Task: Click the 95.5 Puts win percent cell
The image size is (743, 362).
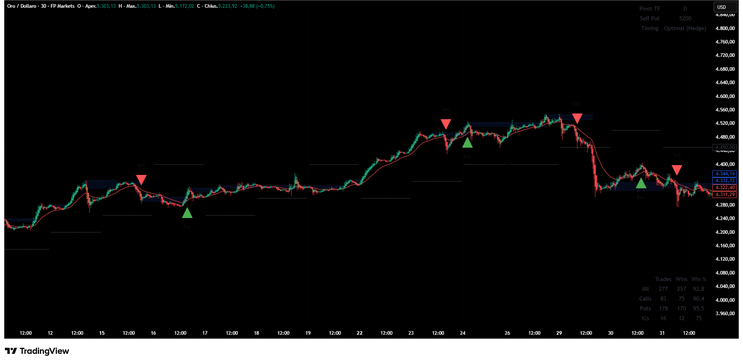Action: [x=698, y=308]
